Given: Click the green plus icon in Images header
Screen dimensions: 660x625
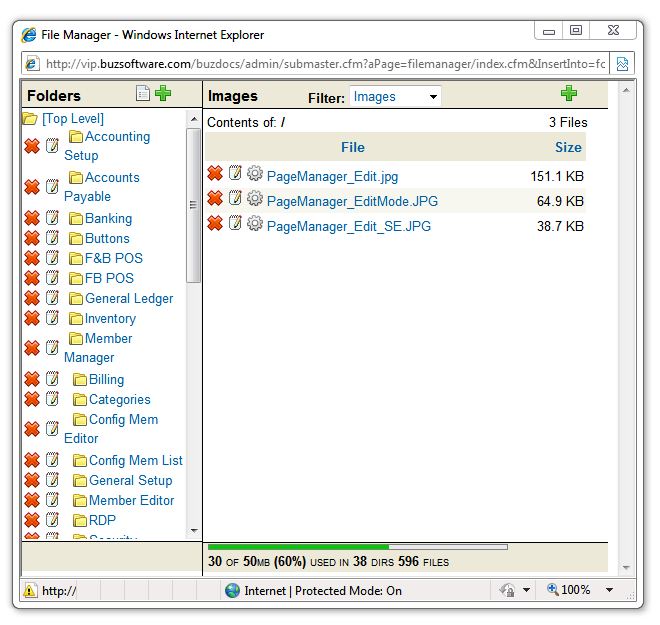Looking at the screenshot, I should pos(569,94).
